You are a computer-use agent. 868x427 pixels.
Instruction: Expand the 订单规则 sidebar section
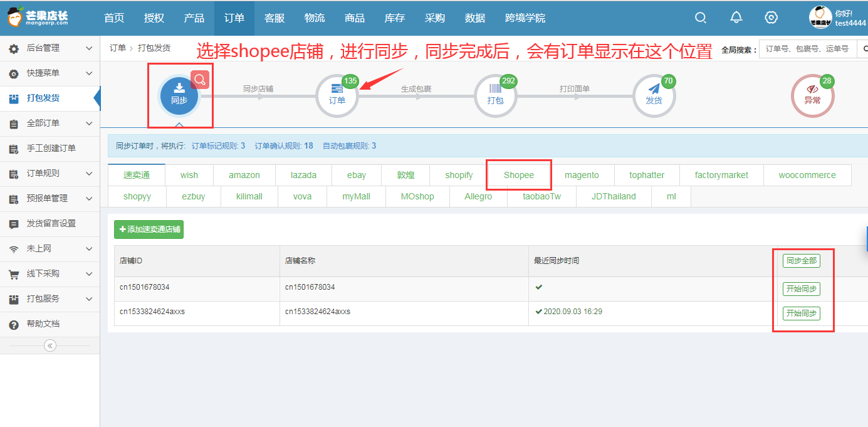point(50,174)
